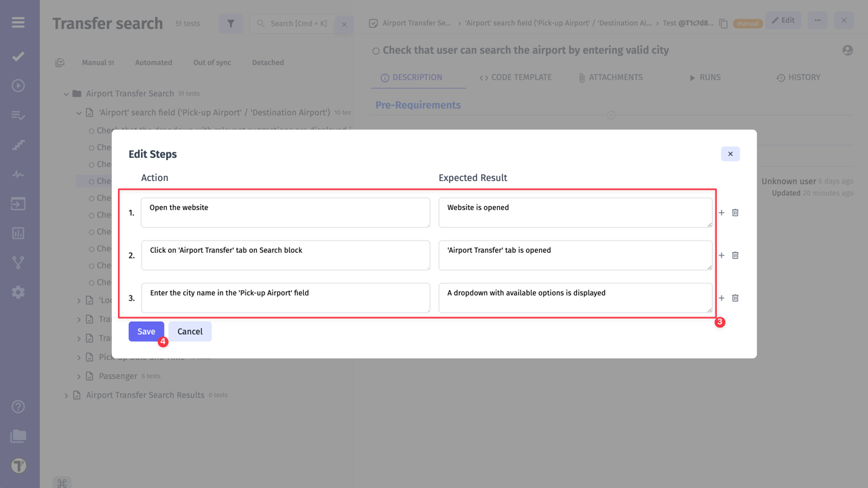The height and width of the screenshot is (488, 868).
Task: Click the trash icon for step 3
Action: tap(735, 298)
